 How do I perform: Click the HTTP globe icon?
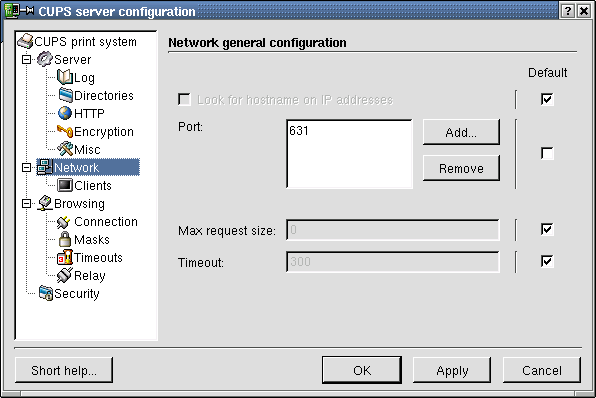65,113
